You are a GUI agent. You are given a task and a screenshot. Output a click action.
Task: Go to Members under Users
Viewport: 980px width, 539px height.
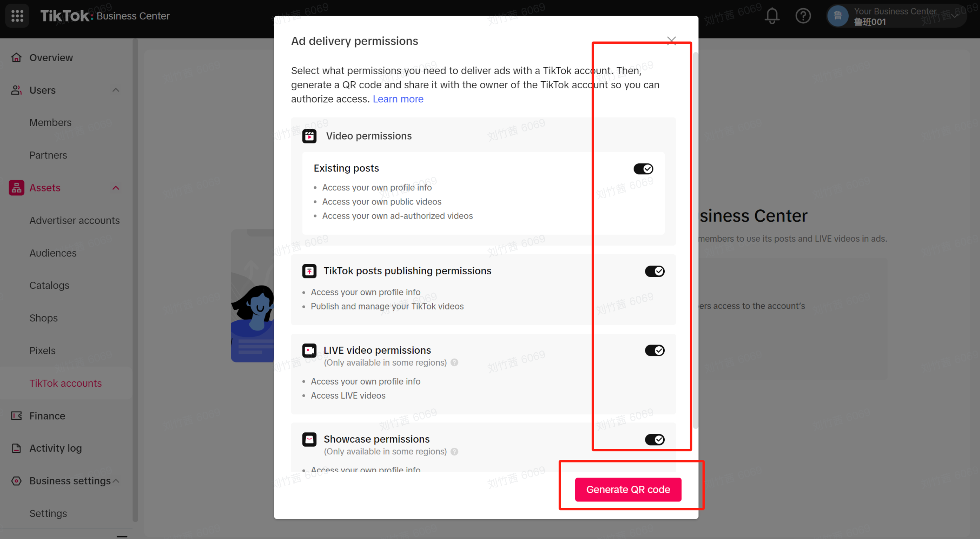[x=50, y=122]
